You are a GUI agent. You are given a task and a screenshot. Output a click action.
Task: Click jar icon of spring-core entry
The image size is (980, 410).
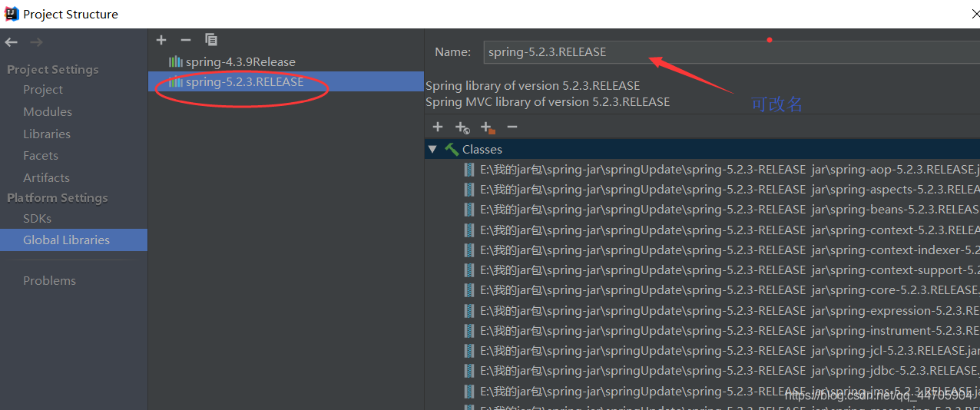469,290
